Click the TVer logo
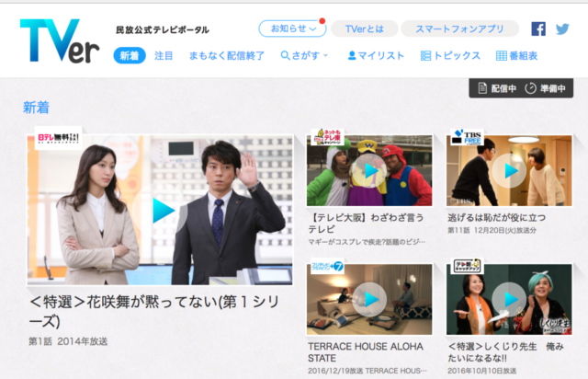This screenshot has width=588, height=379. (60, 40)
